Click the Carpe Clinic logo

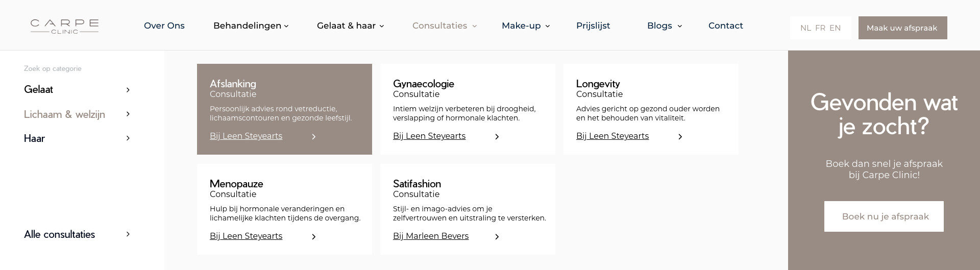coord(64,26)
